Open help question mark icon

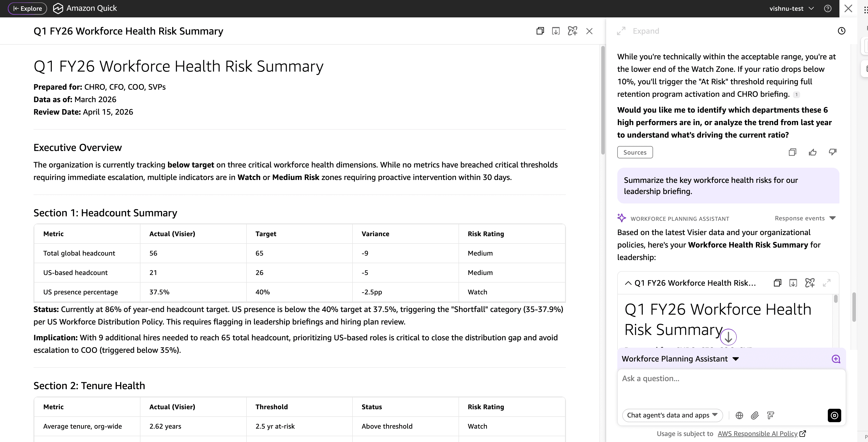pyautogui.click(x=828, y=8)
